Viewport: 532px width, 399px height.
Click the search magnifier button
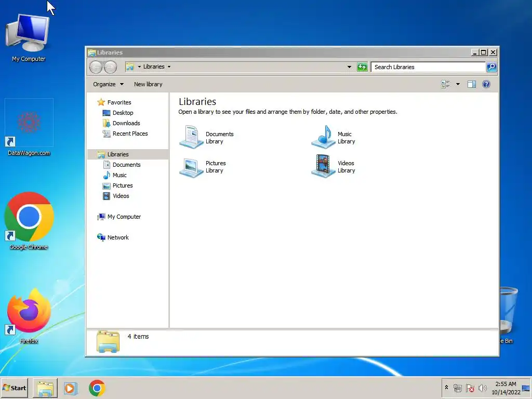(491, 67)
